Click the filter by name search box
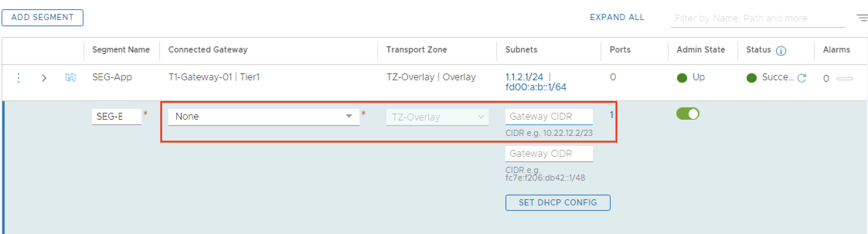This screenshot has width=868, height=234. pos(757,18)
